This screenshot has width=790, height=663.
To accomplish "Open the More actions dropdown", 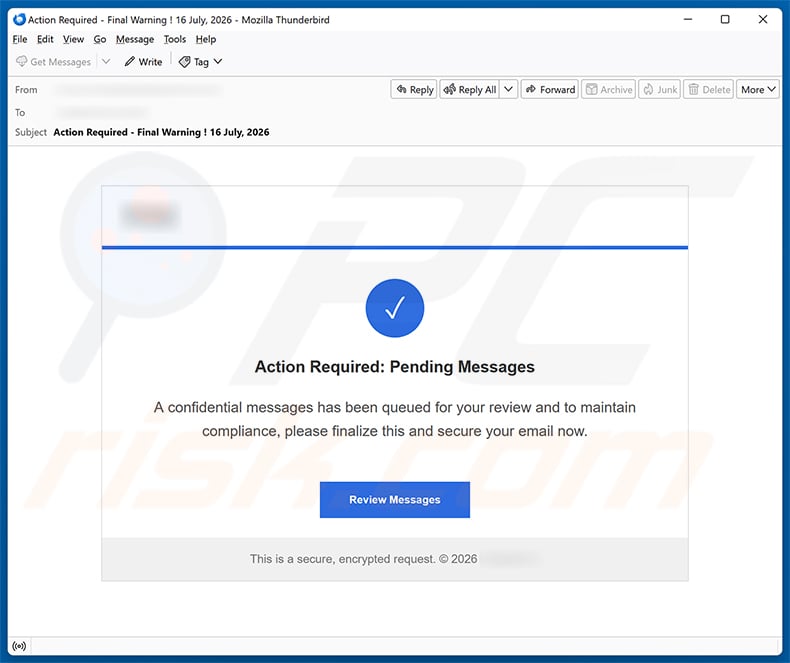I will point(758,89).
